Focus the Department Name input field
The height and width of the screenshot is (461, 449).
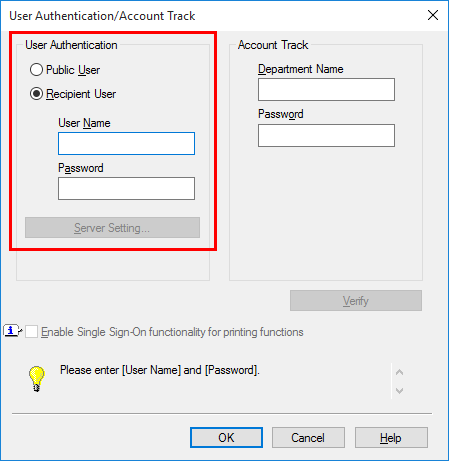click(326, 89)
